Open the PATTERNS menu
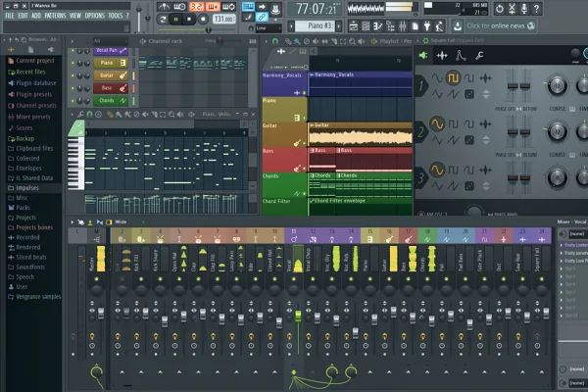The image size is (588, 392). point(55,16)
